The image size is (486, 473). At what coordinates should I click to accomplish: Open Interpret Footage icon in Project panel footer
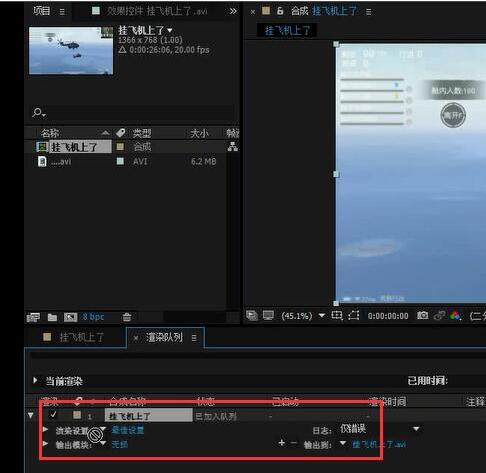[x=33, y=317]
